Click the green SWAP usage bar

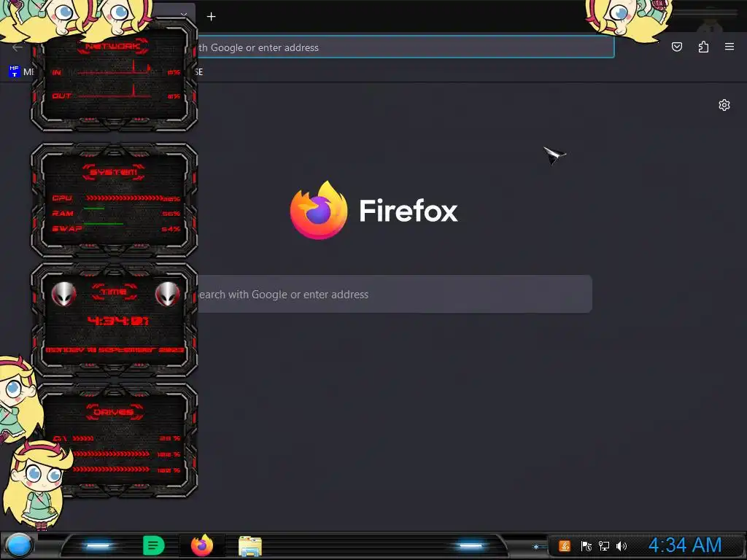coord(104,223)
